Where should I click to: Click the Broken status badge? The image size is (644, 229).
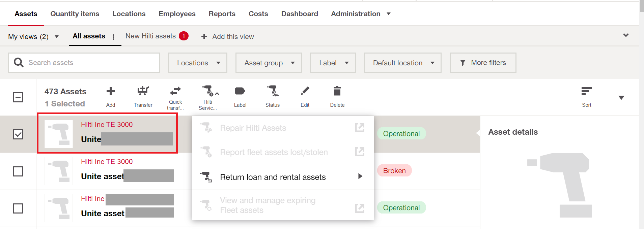click(394, 171)
